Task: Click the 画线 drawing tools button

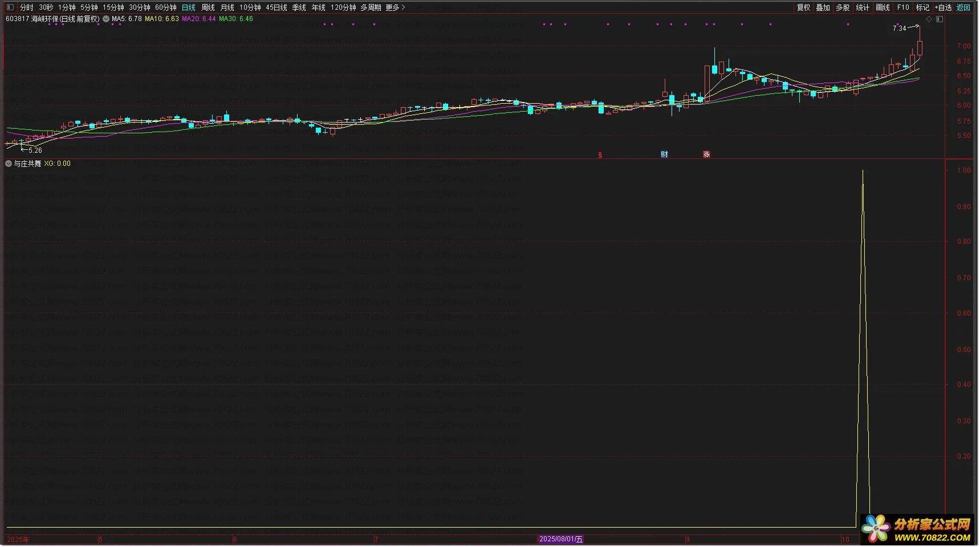Action: 883,7
